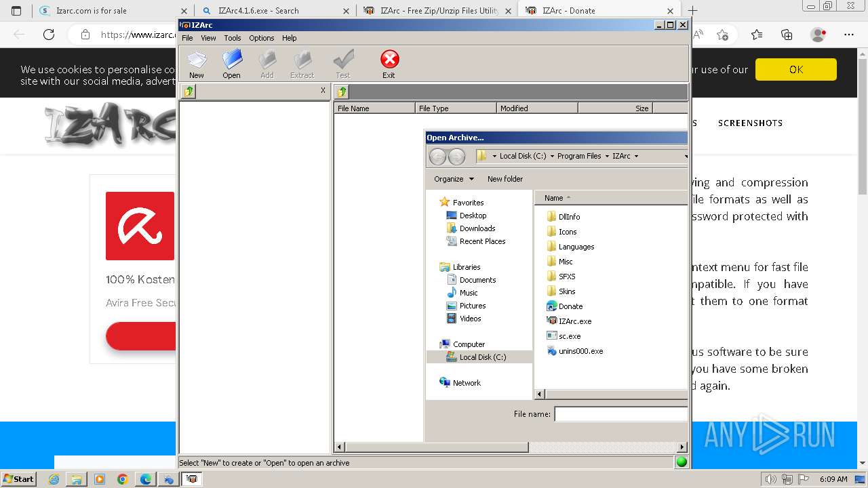Select the unins000.exe file
868x488 pixels.
[x=574, y=351]
